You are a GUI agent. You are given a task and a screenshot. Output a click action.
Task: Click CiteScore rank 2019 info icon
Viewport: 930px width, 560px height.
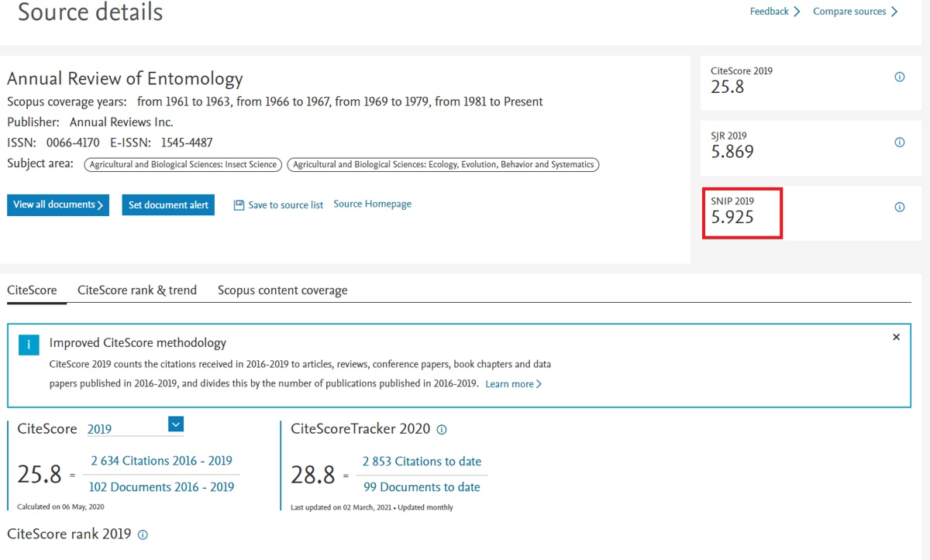click(x=143, y=534)
